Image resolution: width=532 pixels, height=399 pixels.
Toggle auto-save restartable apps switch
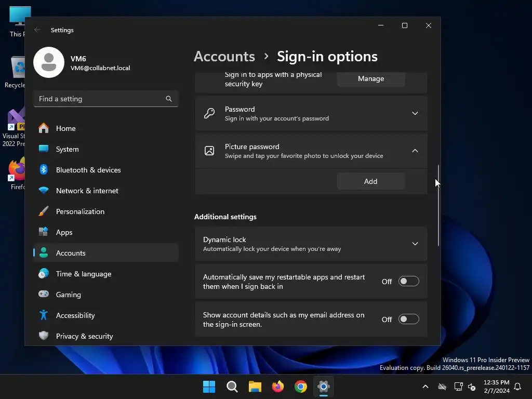coord(408,281)
